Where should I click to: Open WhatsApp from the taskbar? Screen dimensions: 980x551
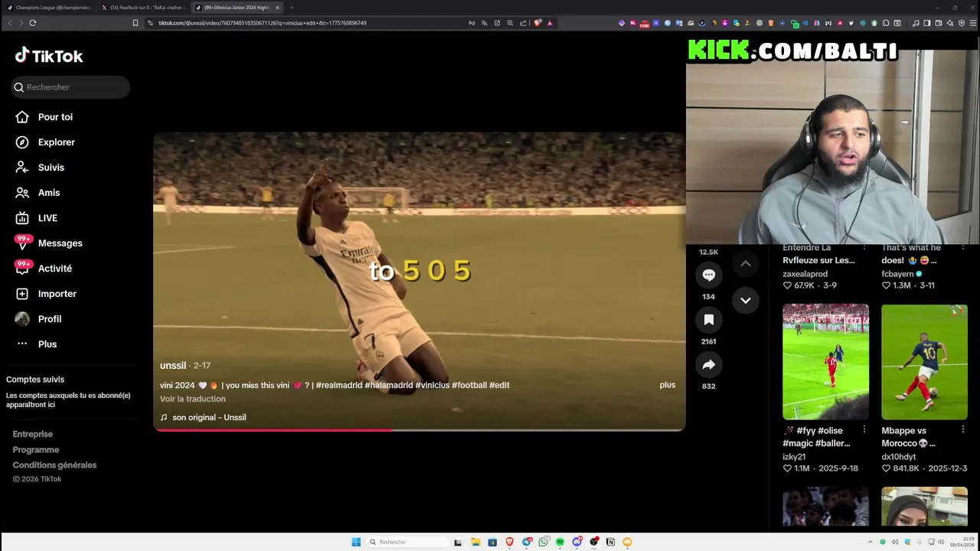coord(544,542)
